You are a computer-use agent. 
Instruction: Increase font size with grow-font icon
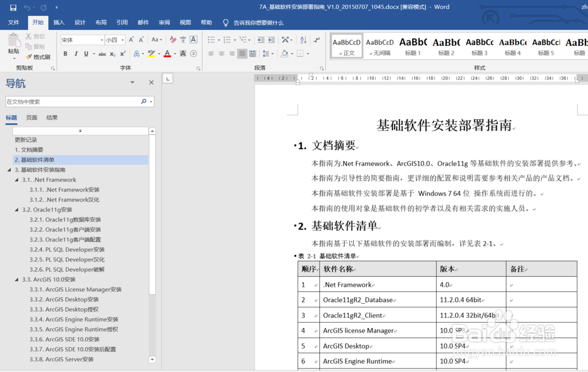point(131,40)
